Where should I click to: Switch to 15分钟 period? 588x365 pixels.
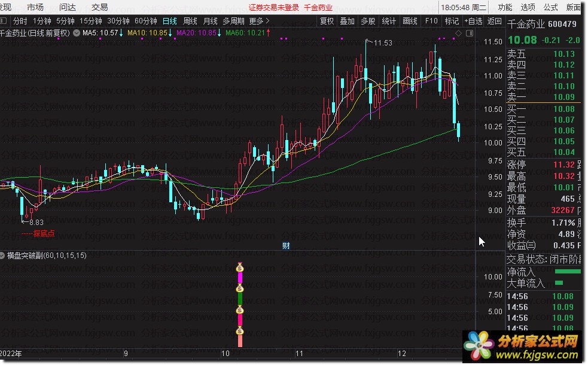point(91,21)
